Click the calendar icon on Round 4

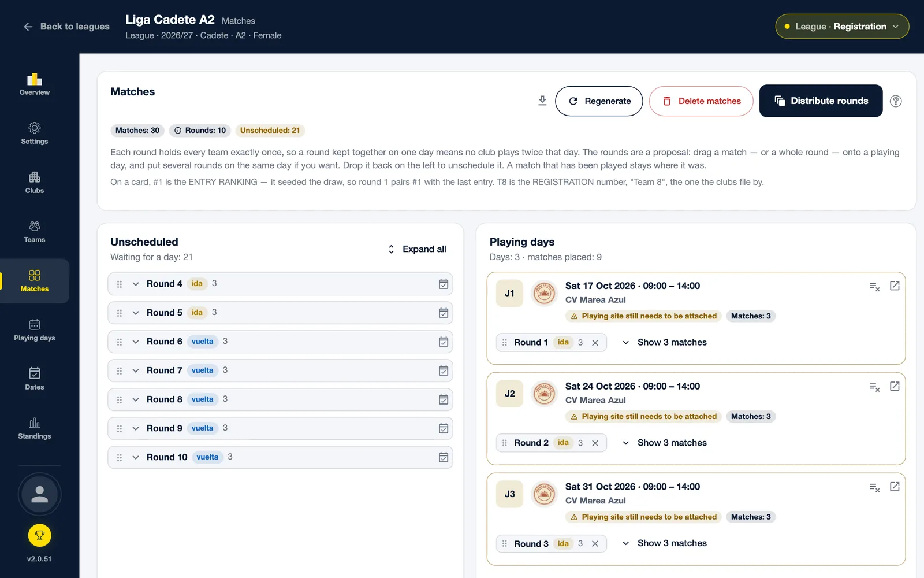444,284
